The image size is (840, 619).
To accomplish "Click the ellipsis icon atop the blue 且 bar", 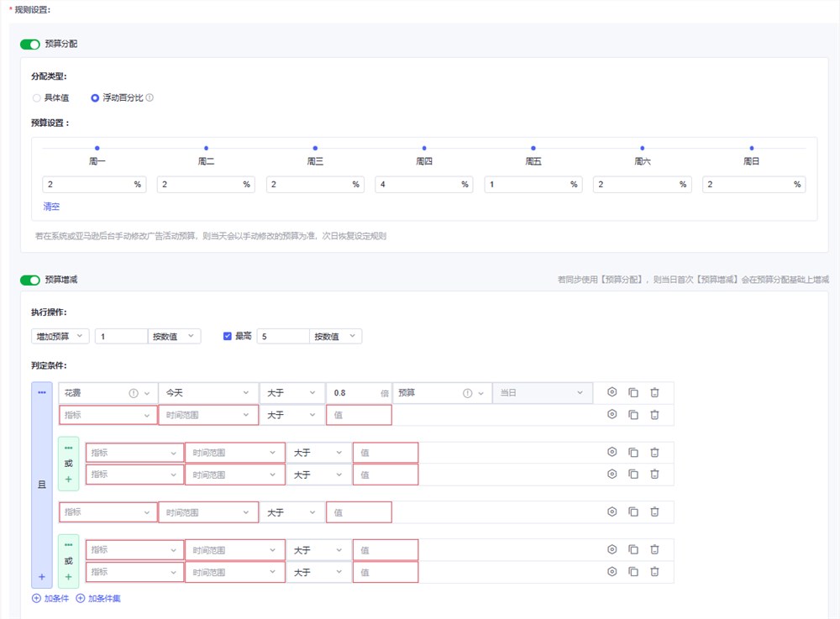I will coord(42,392).
